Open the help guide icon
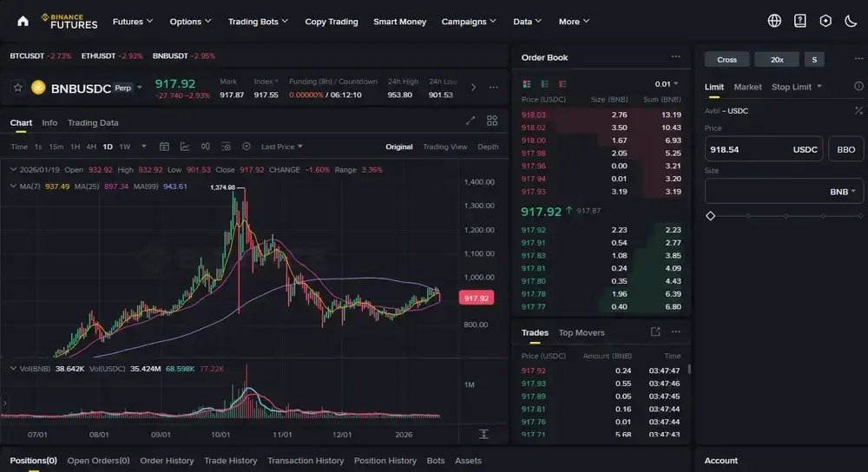 [800, 21]
